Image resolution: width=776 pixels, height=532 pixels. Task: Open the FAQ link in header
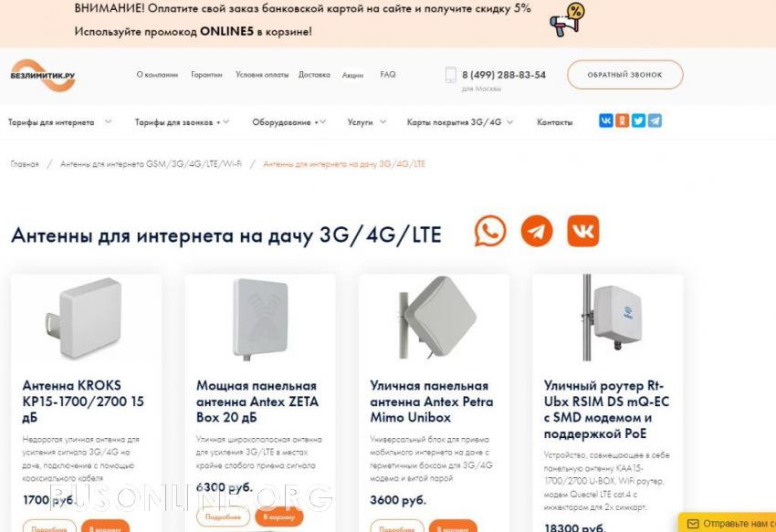pos(388,74)
